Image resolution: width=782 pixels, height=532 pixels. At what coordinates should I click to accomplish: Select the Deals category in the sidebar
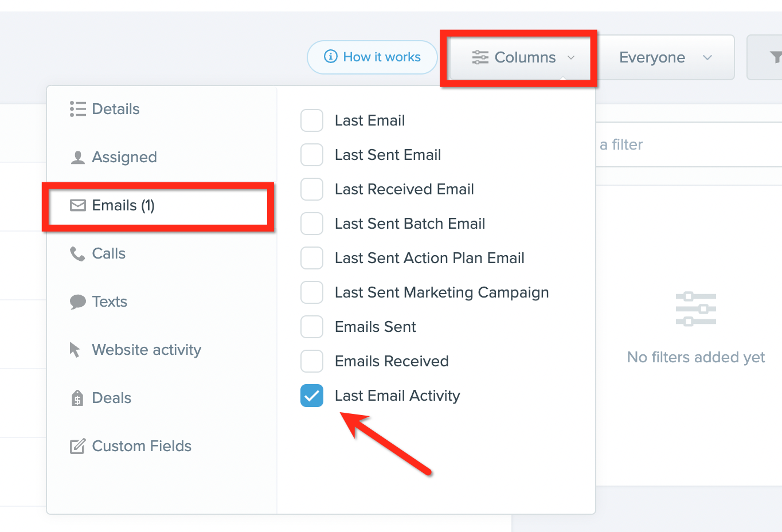pos(111,398)
